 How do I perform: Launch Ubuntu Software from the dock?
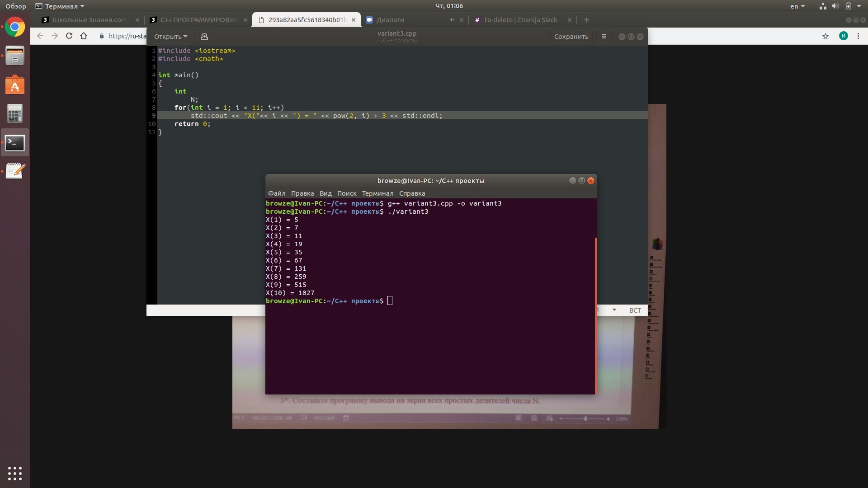tap(15, 85)
